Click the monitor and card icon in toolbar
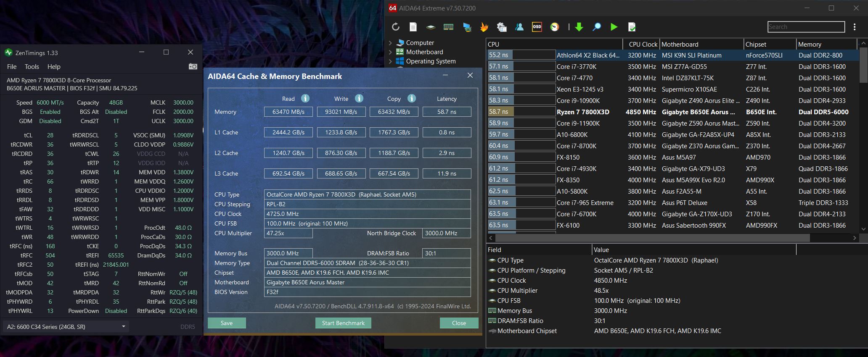Viewport: 868px width, 357px height. (467, 27)
